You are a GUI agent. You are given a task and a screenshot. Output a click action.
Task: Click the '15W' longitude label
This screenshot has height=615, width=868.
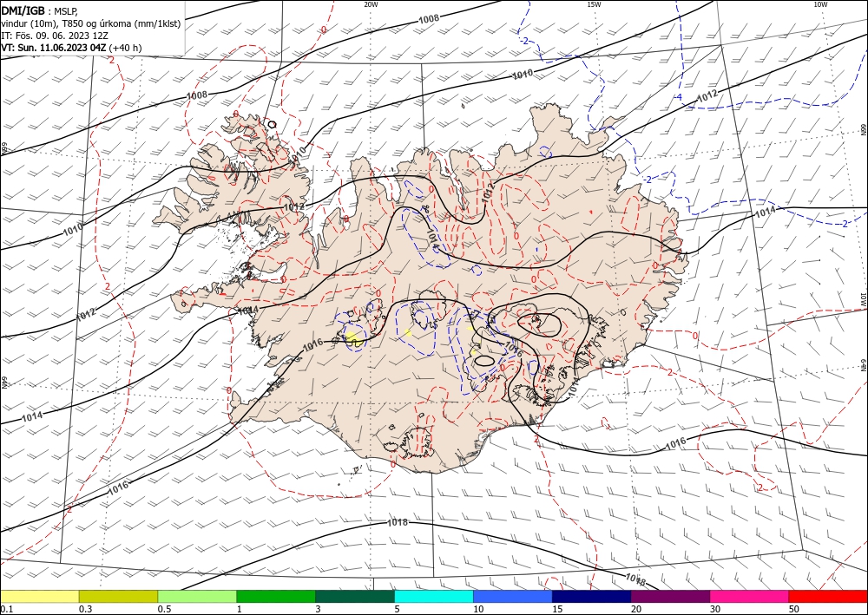click(x=594, y=4)
